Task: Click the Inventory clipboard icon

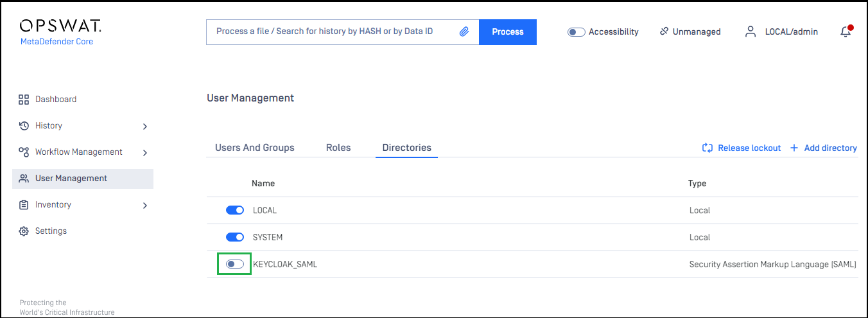Action: 24,205
